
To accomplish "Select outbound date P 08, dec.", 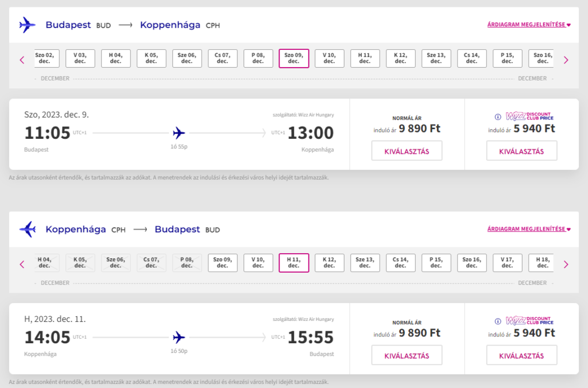I will 258,58.
